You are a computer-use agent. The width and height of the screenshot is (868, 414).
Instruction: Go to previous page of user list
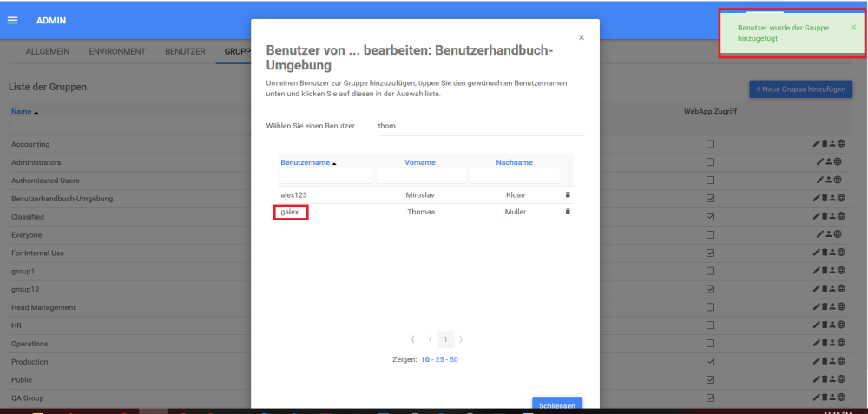[431, 339]
